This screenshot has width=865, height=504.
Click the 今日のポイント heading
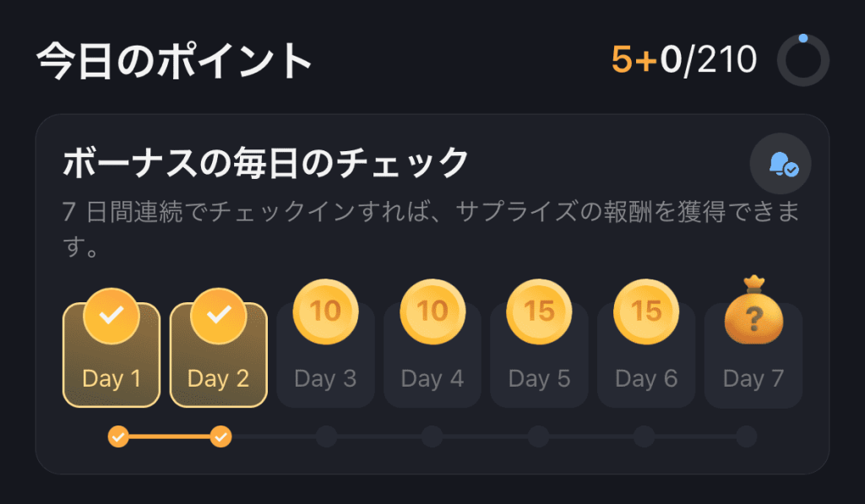pyautogui.click(x=175, y=61)
